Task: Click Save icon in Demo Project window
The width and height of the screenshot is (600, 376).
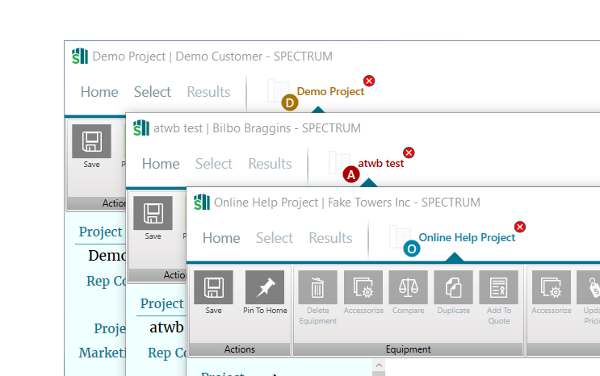Action: 91,141
